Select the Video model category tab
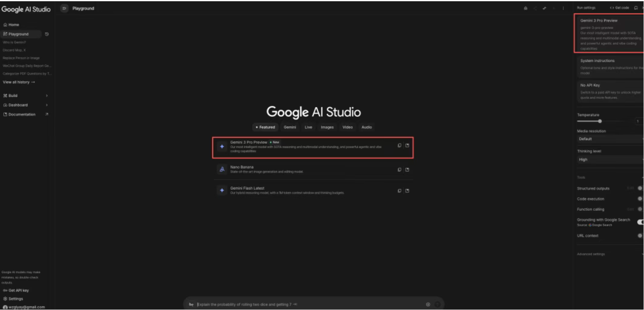644x310 pixels. coord(347,127)
